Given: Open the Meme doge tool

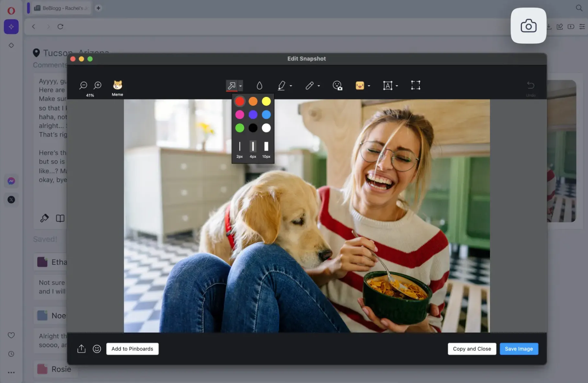Looking at the screenshot, I should click(x=117, y=85).
